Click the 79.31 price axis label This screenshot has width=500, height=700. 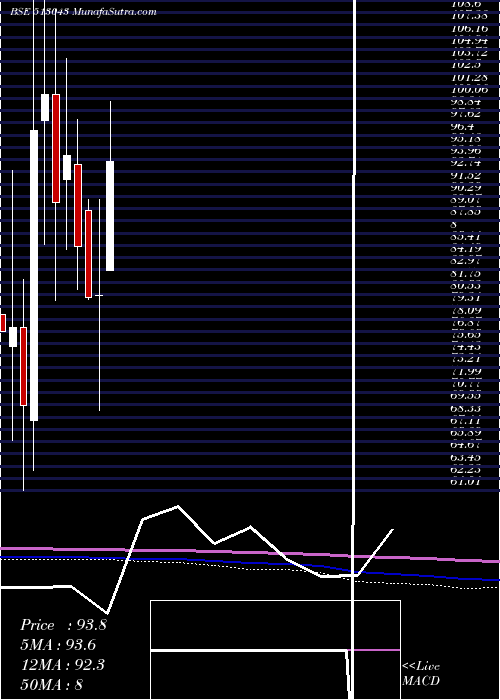pyautogui.click(x=464, y=297)
